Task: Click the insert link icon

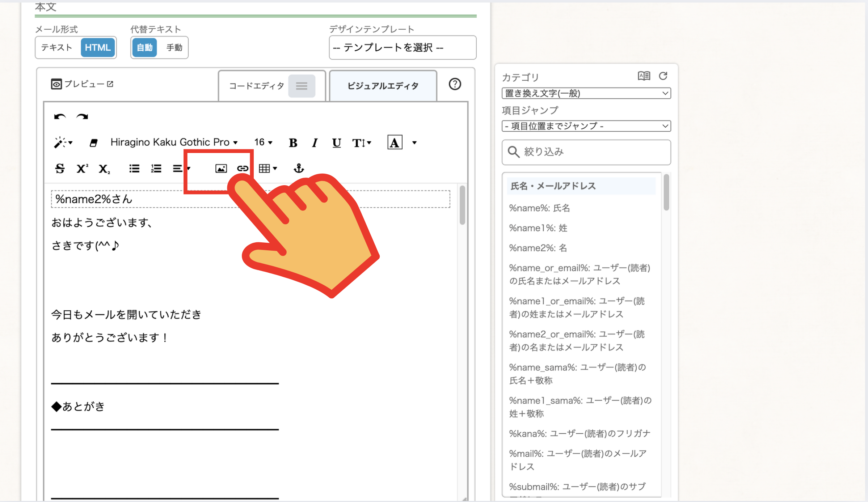Action: (243, 169)
